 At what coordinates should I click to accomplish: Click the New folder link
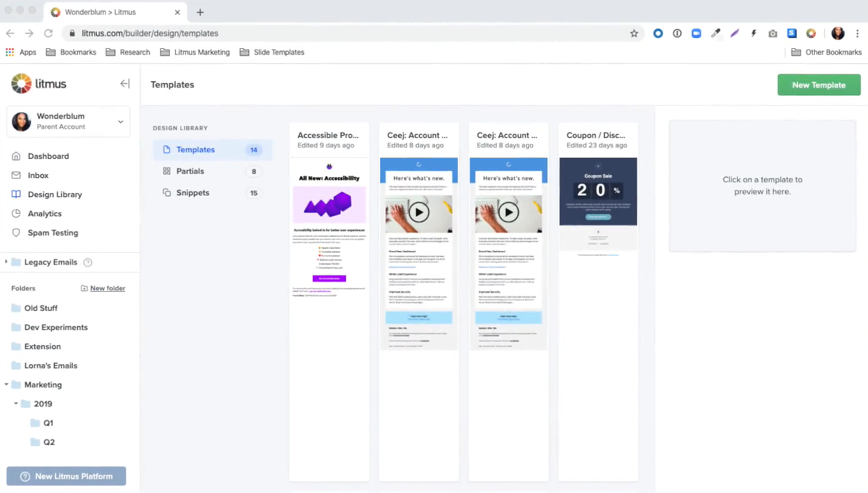[107, 288]
